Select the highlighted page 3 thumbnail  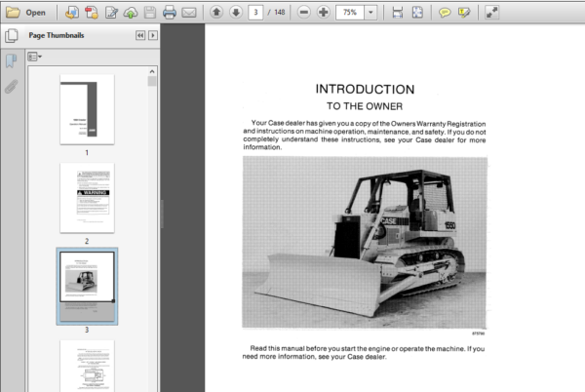(x=87, y=286)
